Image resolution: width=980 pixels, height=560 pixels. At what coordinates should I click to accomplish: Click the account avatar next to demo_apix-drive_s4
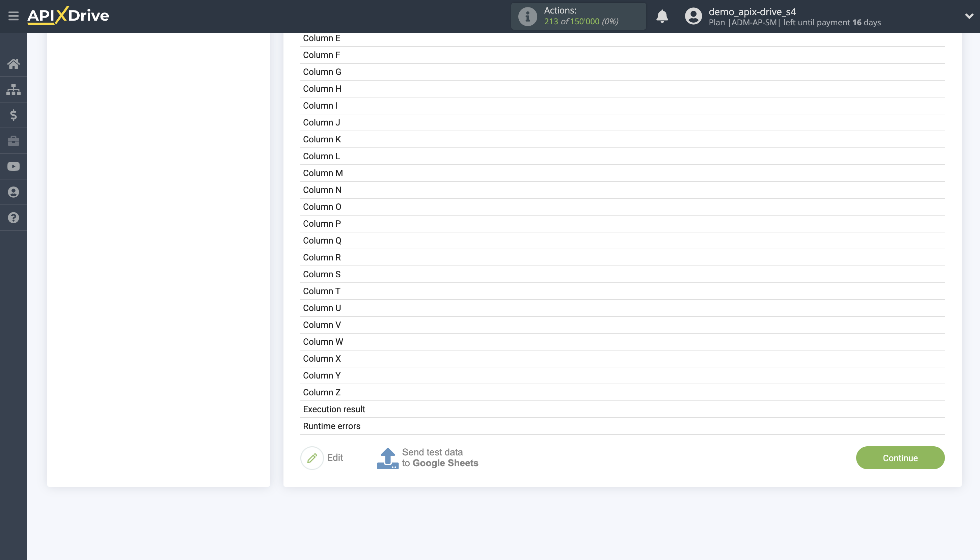click(693, 16)
